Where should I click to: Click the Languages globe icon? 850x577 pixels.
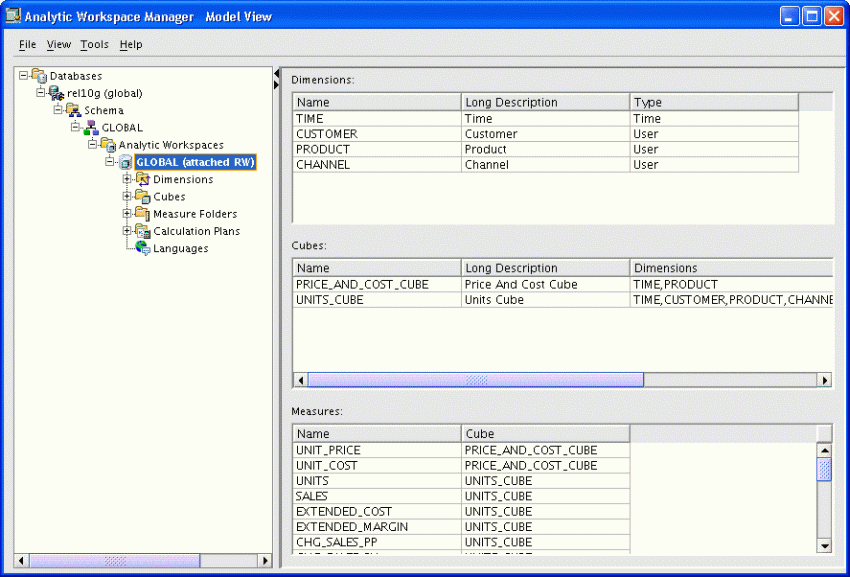tap(143, 248)
